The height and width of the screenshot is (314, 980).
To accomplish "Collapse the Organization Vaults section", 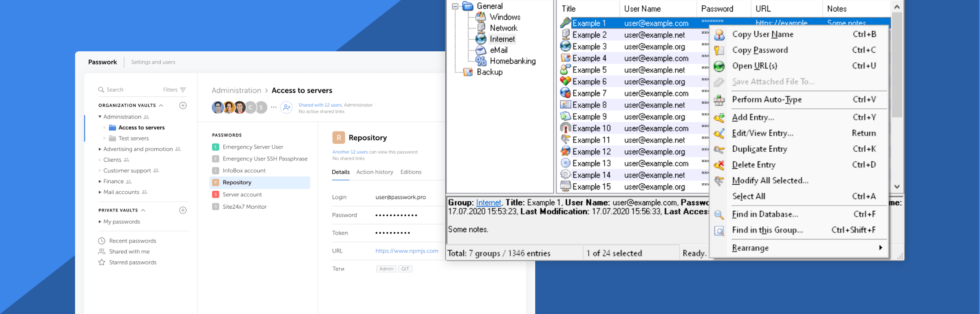I will [161, 105].
